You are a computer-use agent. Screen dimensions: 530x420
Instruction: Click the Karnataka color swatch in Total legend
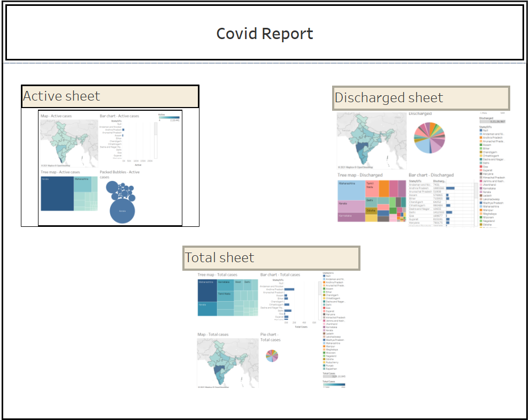tap(324, 327)
